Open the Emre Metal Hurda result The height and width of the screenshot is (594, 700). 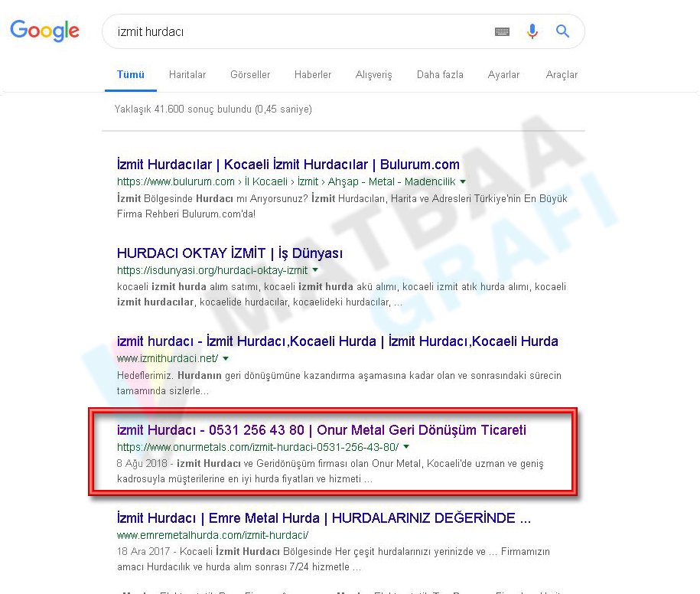coord(324,518)
